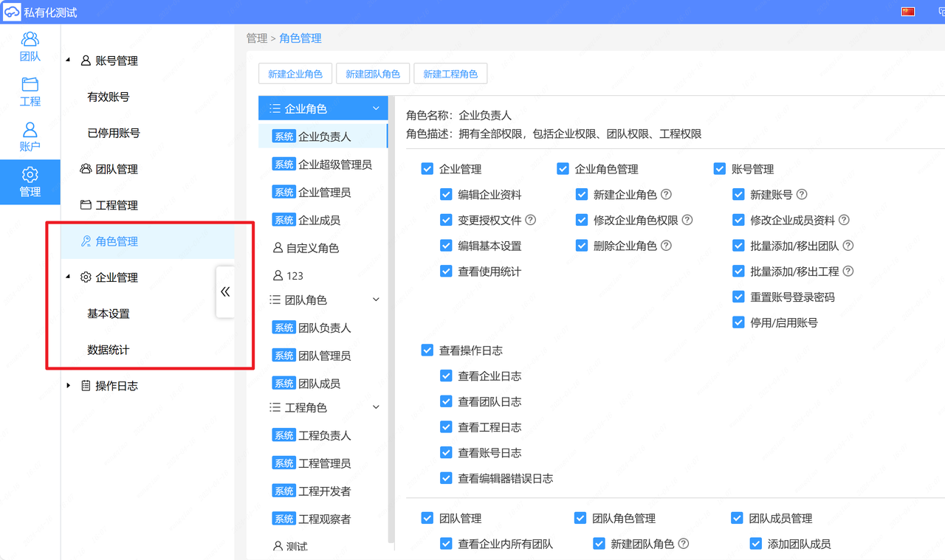The image size is (945, 560).
Task: Open 数据统计 in the sidebar
Action: [109, 350]
